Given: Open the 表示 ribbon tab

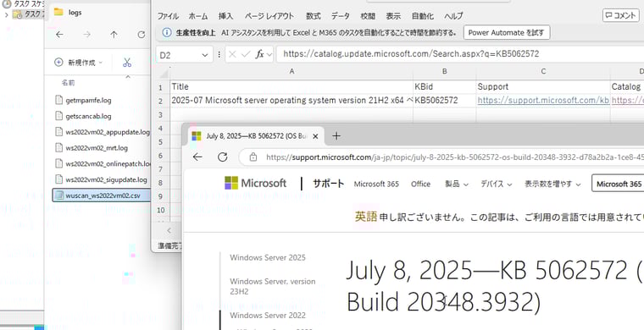Looking at the screenshot, I should (393, 16).
